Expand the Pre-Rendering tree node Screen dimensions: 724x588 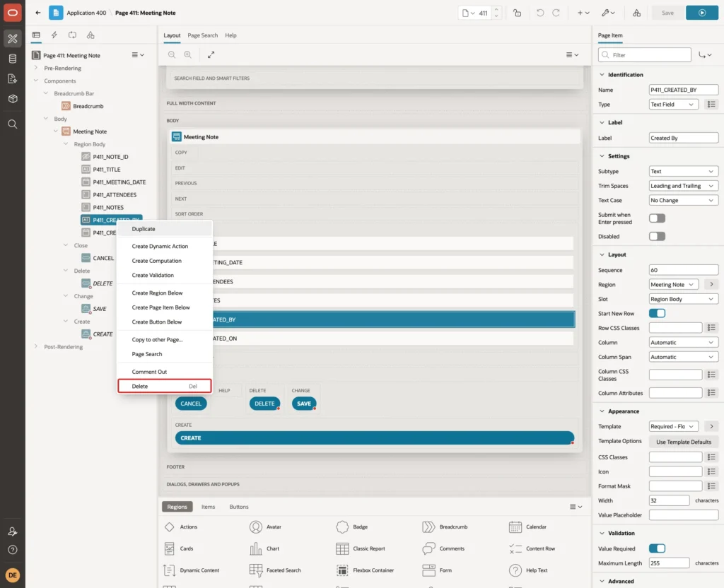pos(36,68)
